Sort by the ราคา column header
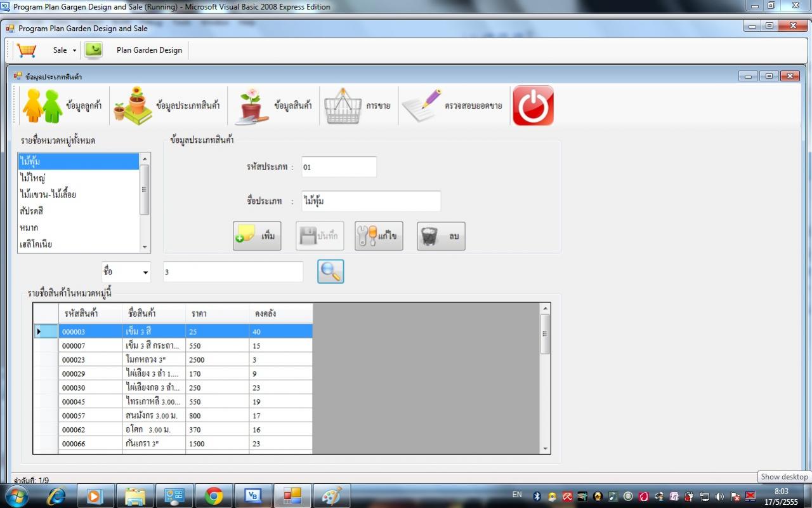The width and height of the screenshot is (812, 508). 217,314
